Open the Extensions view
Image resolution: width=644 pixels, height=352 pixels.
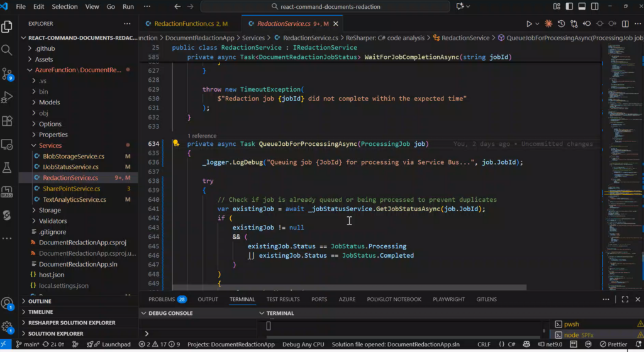tap(8, 121)
